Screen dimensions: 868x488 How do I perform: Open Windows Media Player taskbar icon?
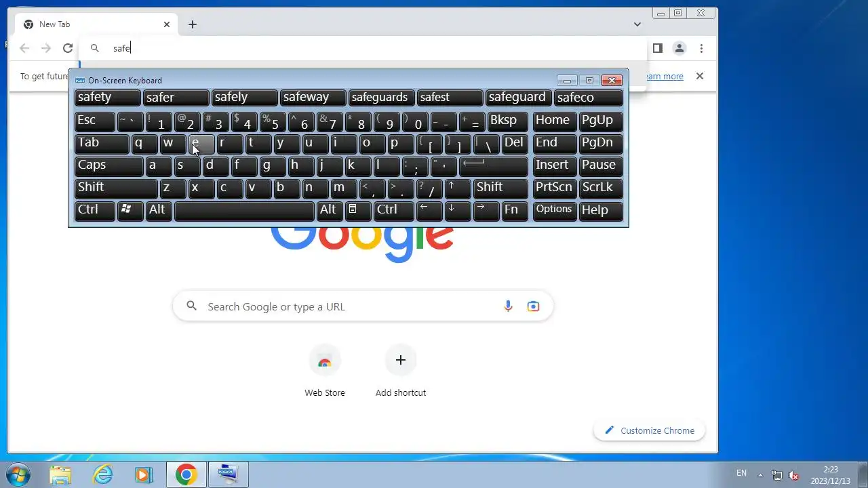144,474
